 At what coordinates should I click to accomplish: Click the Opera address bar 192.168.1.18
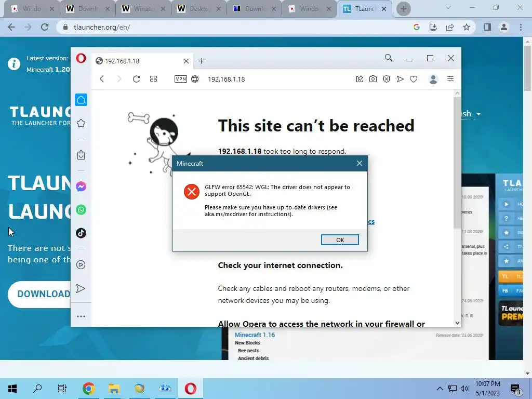tap(227, 79)
